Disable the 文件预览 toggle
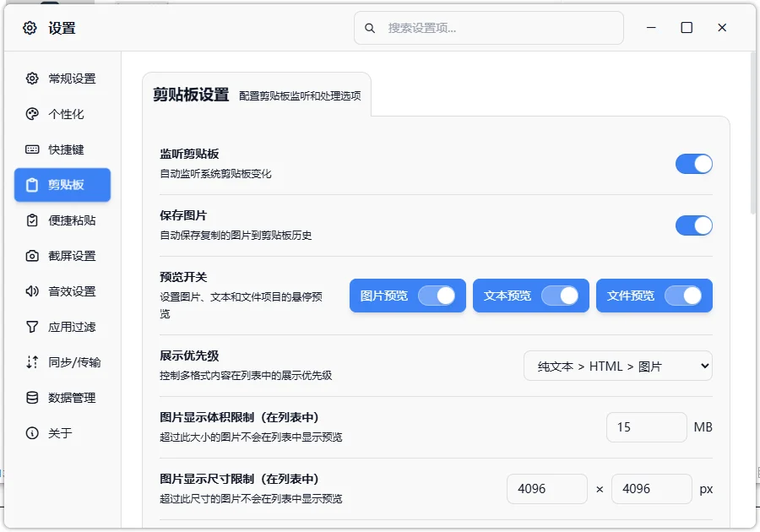This screenshot has height=532, width=760. [x=683, y=296]
